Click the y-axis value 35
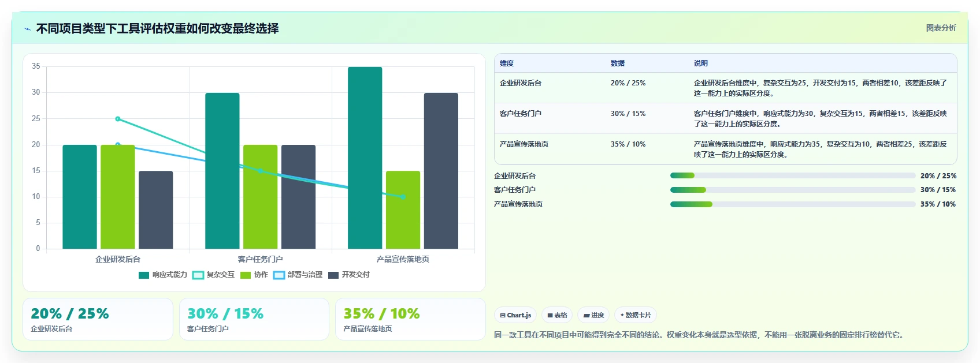 pyautogui.click(x=36, y=66)
